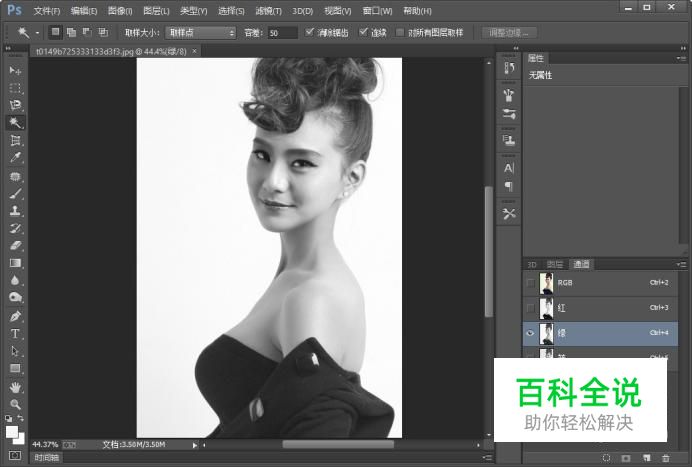Open the History panel icon
692x467 pixels.
[x=508, y=68]
